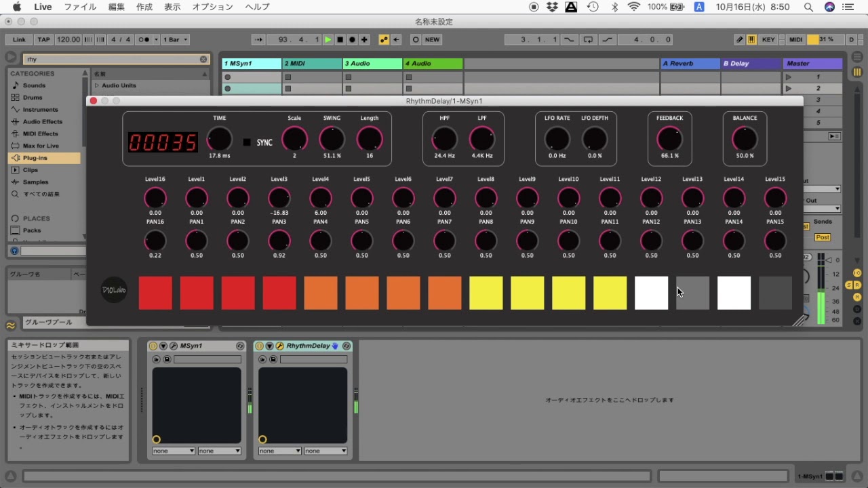Image resolution: width=868 pixels, height=488 pixels.
Task: Open MSyn1 first 'none' dropdown
Action: 174,451
